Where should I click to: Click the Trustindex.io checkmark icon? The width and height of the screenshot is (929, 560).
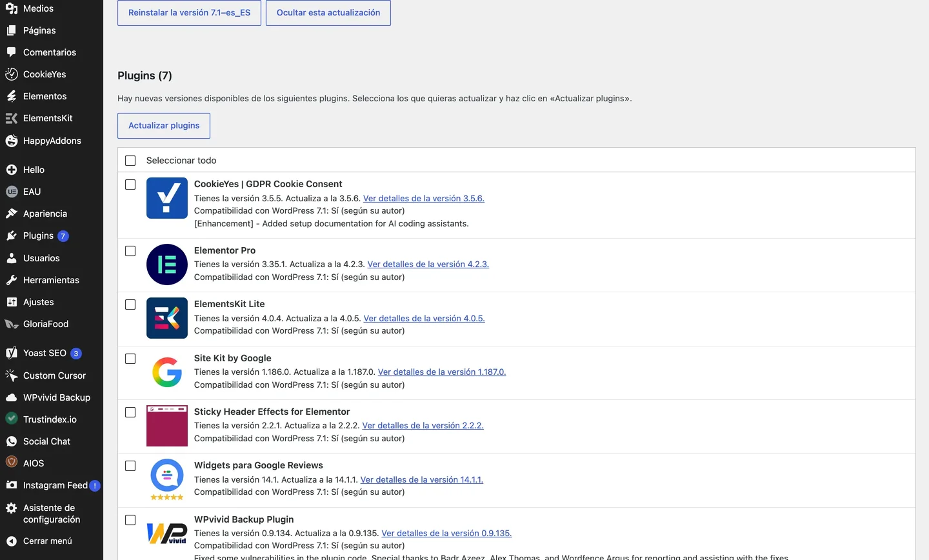pos(12,419)
